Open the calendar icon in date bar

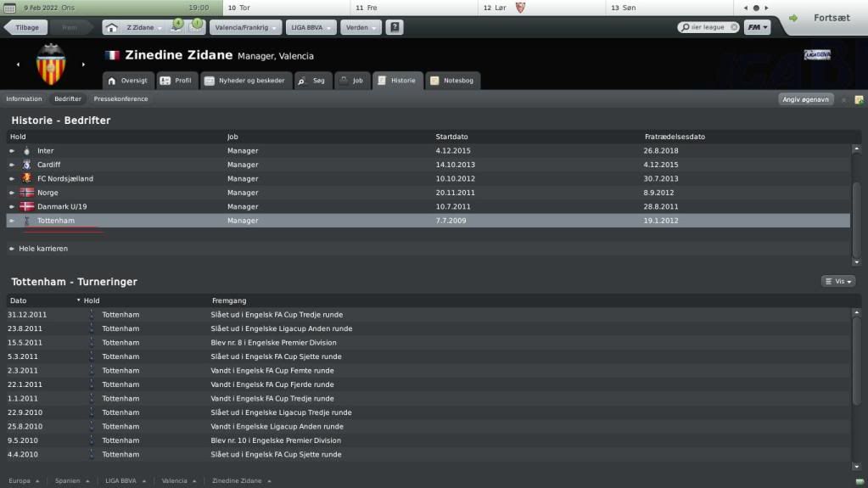click(9, 8)
